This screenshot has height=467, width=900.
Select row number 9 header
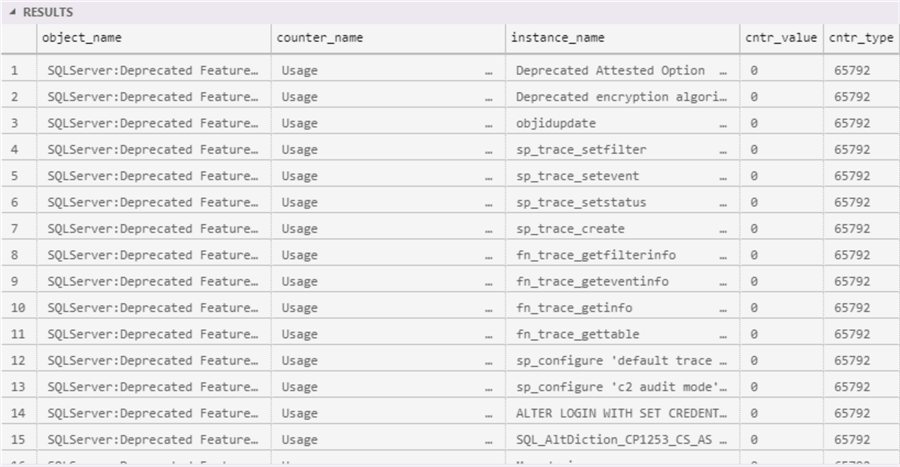point(19,281)
